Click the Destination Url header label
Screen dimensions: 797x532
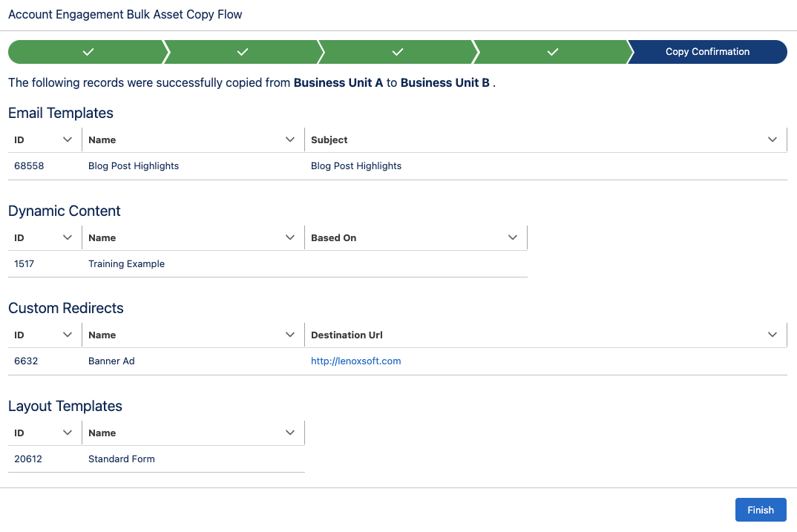[347, 335]
